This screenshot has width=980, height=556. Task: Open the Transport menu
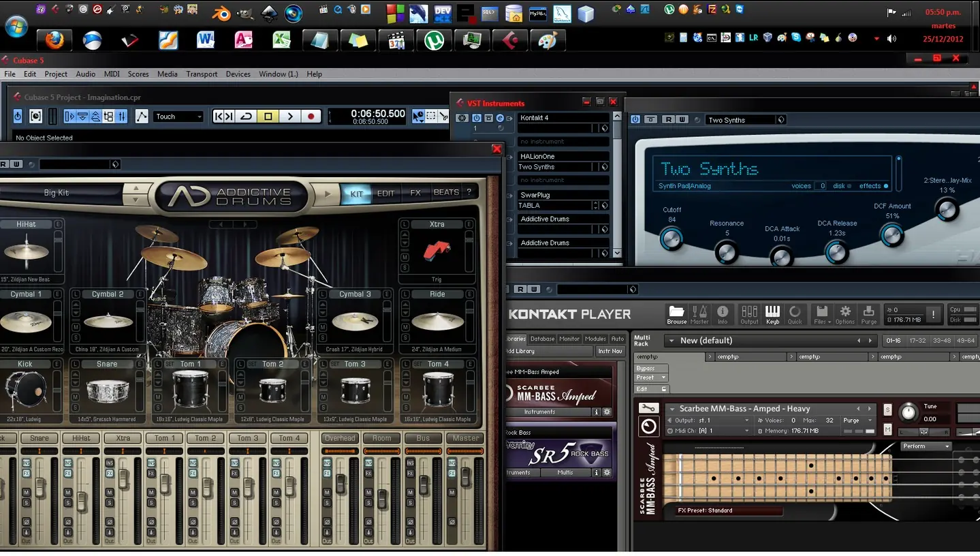pyautogui.click(x=202, y=74)
